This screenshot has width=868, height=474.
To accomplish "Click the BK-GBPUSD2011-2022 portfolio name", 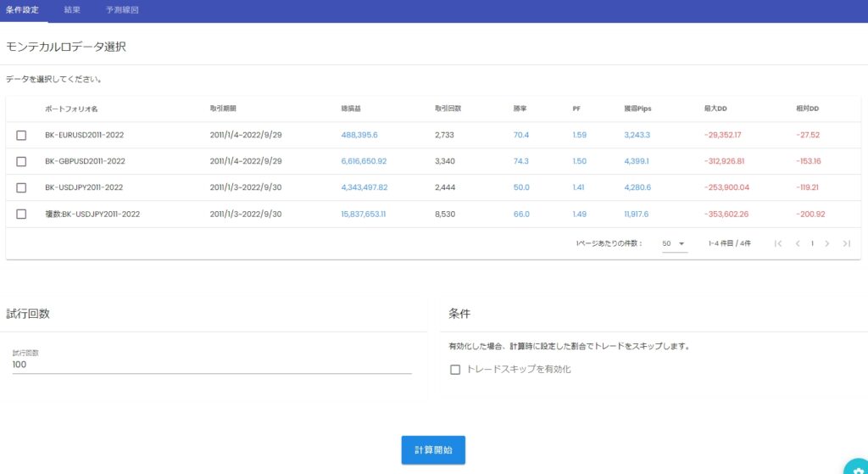I will click(x=86, y=162).
